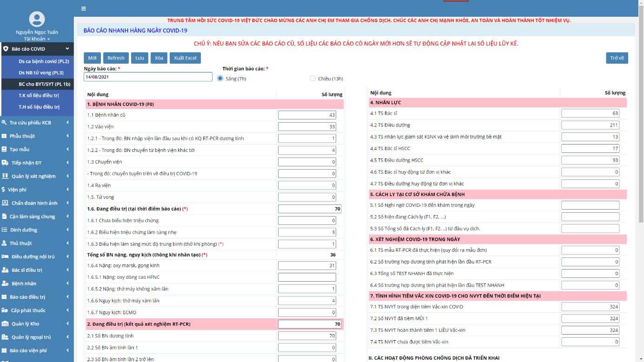Click the Xóa delete button
The image size is (644, 362).
(x=159, y=58)
